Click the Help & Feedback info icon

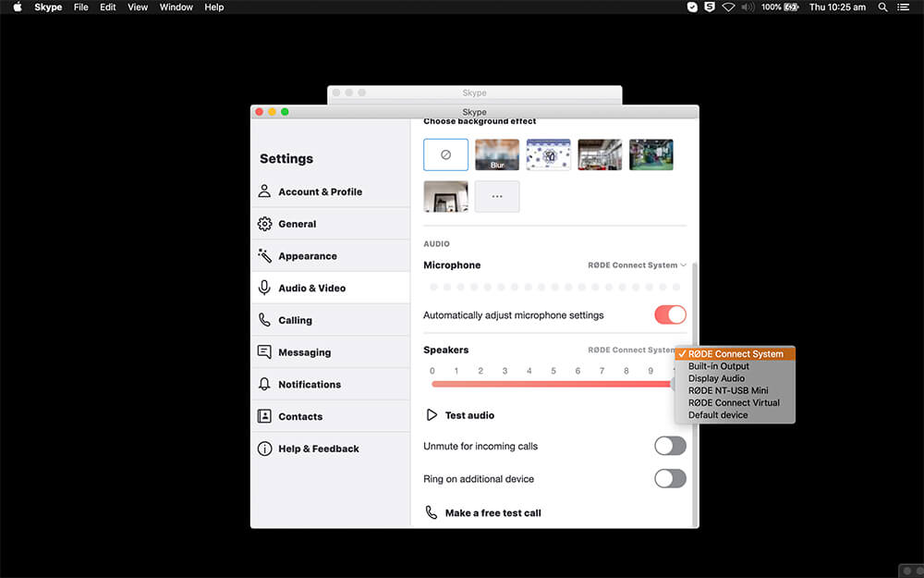pos(264,449)
